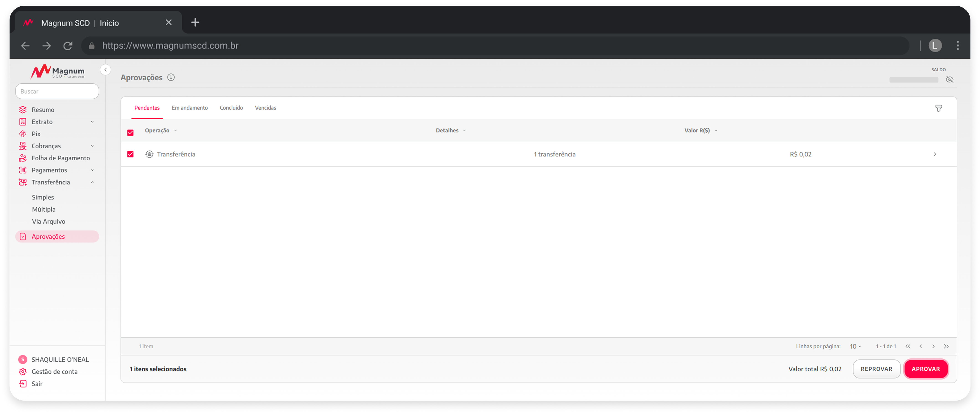Click the APROVAR button
This screenshot has height=414, width=980.
pyautogui.click(x=926, y=369)
